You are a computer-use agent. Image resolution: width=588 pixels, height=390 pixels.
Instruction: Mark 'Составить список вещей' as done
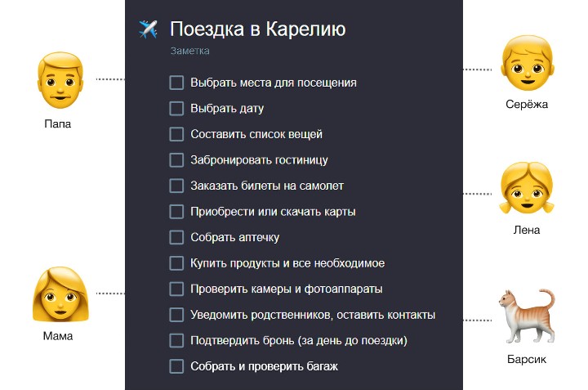[176, 134]
